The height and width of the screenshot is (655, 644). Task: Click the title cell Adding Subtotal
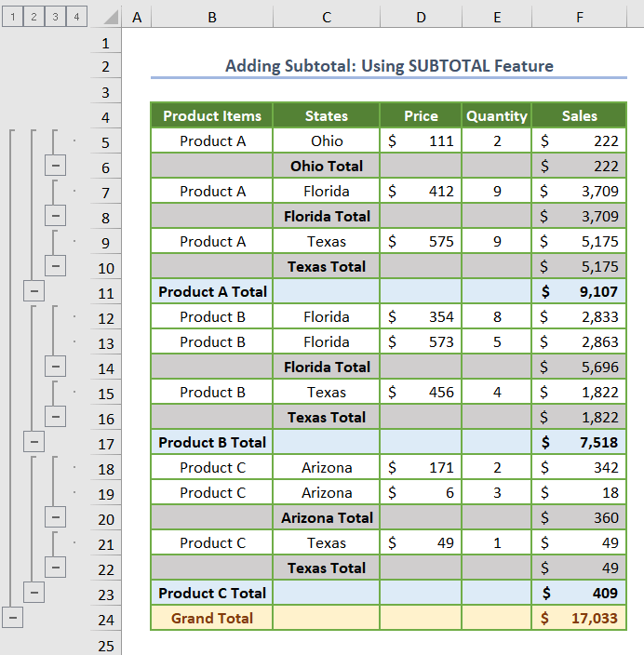click(x=388, y=66)
